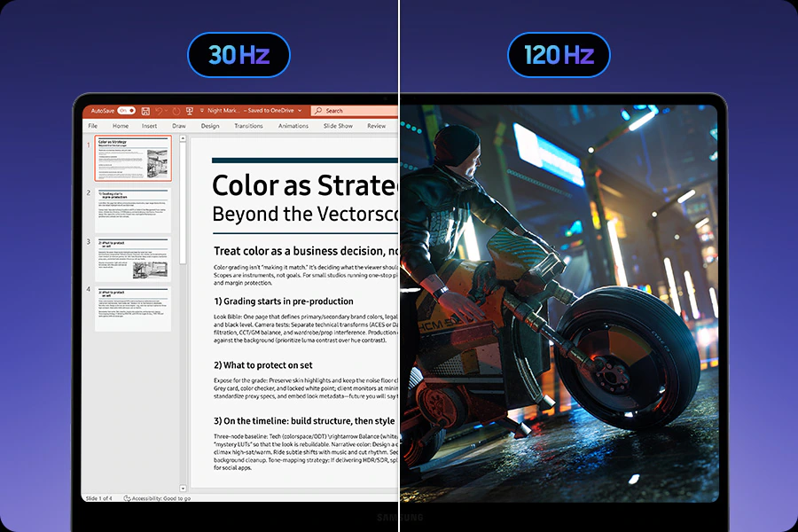The image size is (798, 532).
Task: Click the Night Mark file name
Action: click(x=223, y=111)
